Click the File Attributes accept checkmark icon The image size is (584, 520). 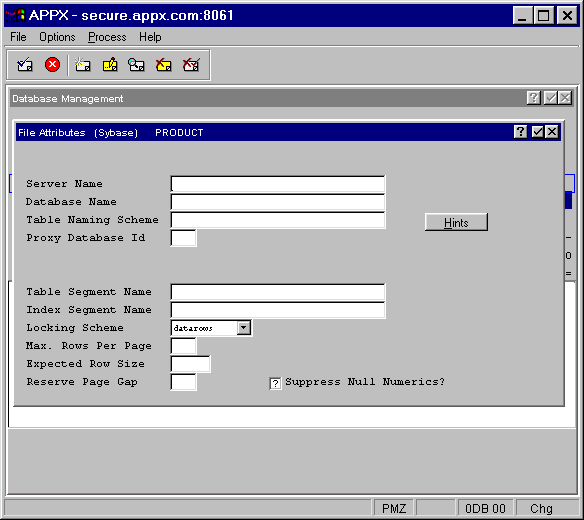[537, 132]
